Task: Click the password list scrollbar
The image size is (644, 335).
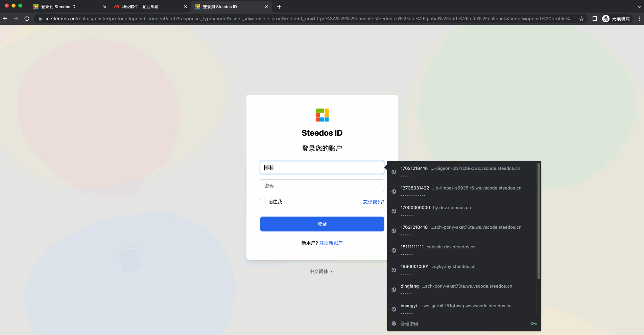Action: (539, 221)
